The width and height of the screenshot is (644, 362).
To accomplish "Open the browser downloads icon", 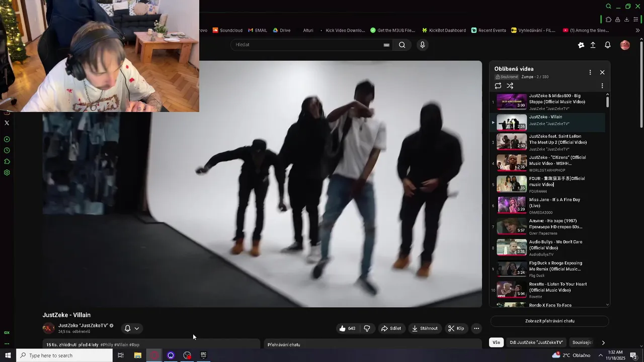I will [626, 20].
